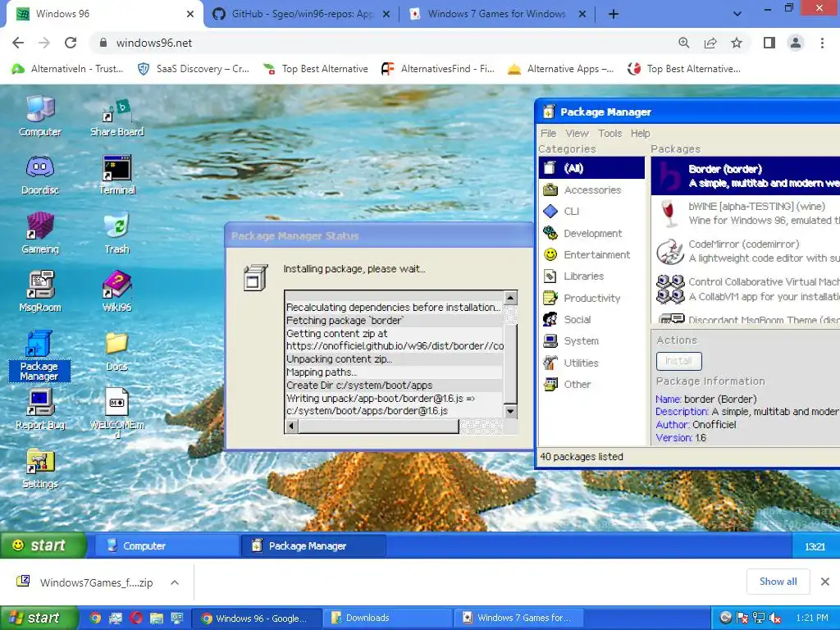This screenshot has width=840, height=630.
Task: Select the Package Manager desktop icon
Action: pyautogui.click(x=39, y=356)
